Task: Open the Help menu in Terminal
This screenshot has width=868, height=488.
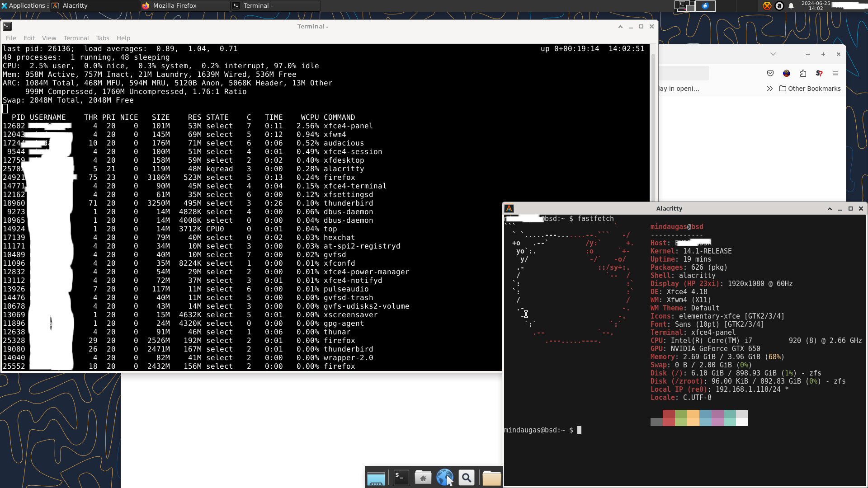Action: 123,38
